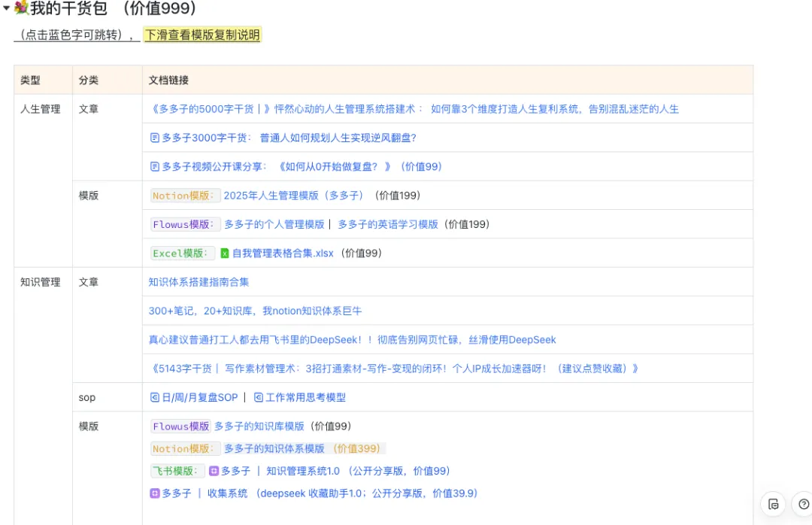Open the 真心建议普通打工人 DeepSeek link
Viewport: 812px width, 525px height.
tap(352, 339)
